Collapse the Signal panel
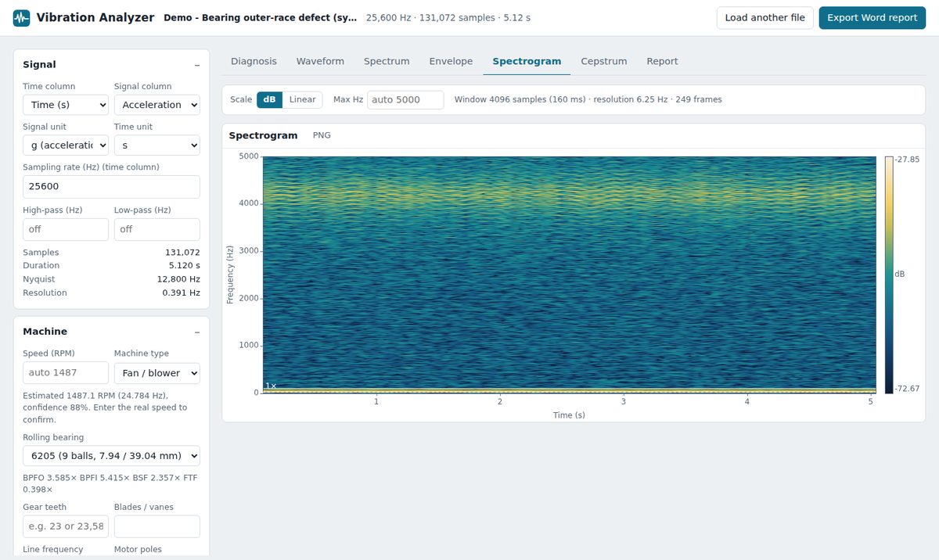 pyautogui.click(x=197, y=65)
